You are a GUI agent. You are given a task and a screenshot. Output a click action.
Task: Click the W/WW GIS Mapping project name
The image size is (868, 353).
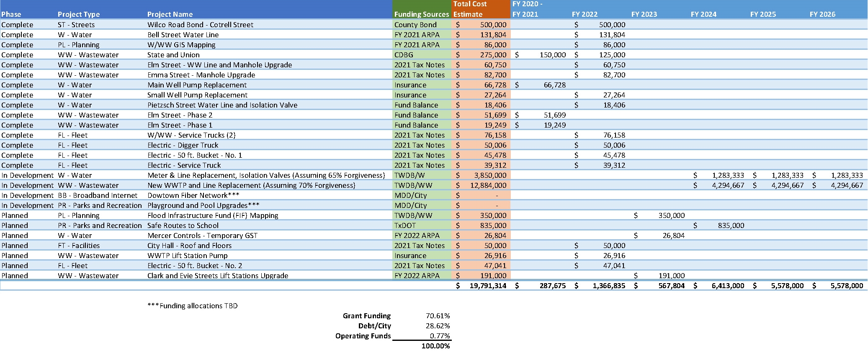[181, 45]
